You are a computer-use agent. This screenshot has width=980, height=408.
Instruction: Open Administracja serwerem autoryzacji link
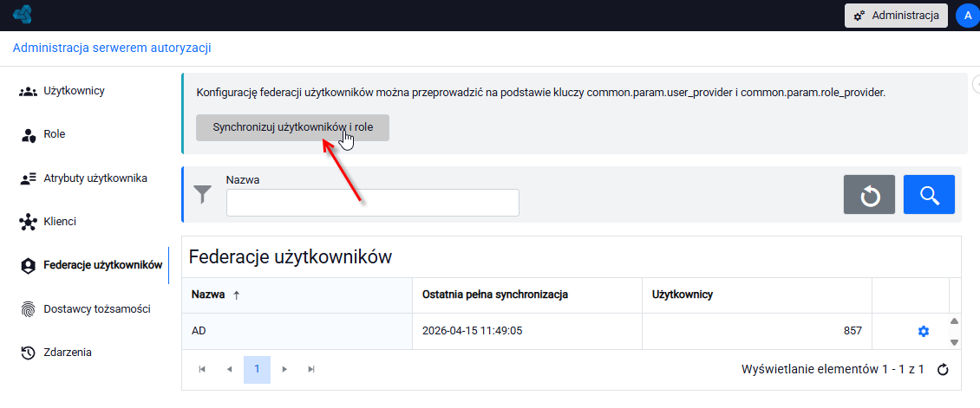click(112, 48)
